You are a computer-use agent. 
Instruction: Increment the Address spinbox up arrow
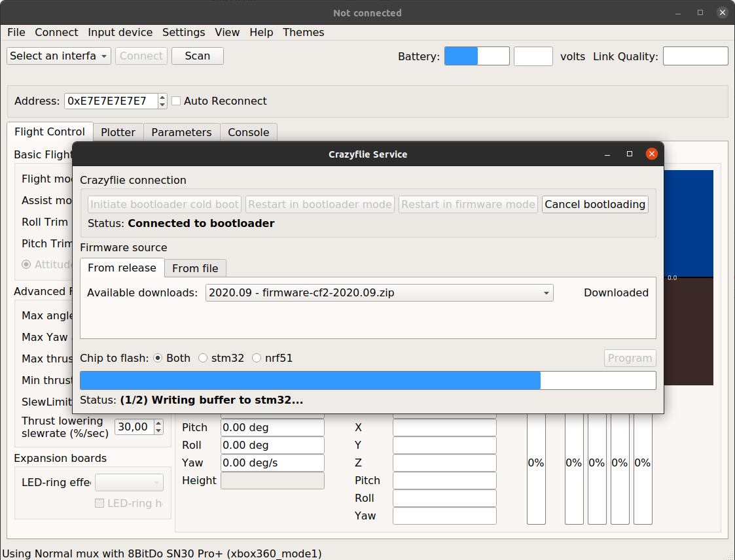[x=162, y=97]
